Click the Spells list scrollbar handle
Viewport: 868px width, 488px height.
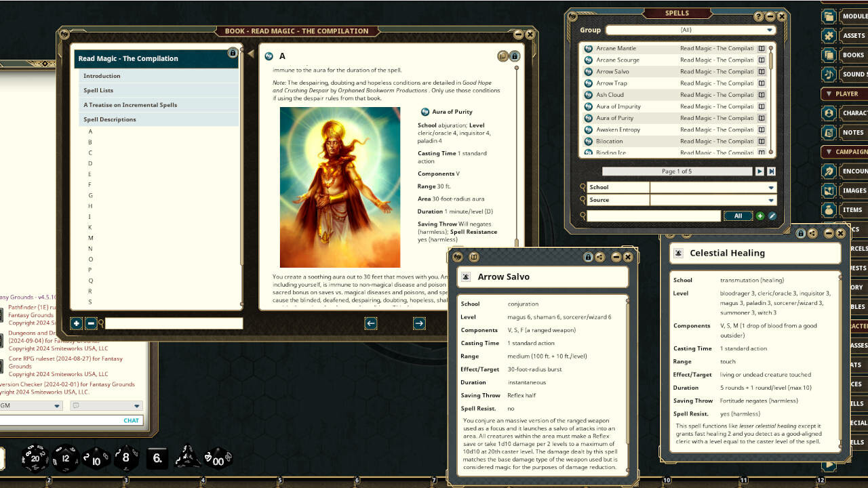[x=771, y=58]
